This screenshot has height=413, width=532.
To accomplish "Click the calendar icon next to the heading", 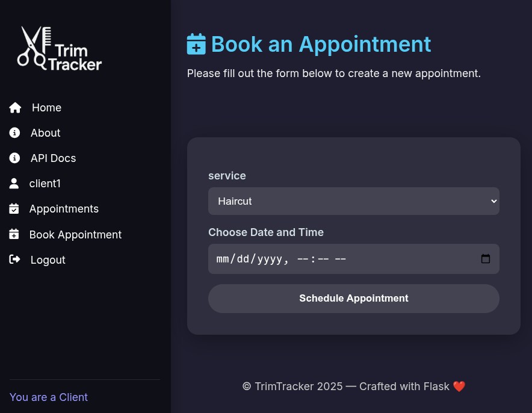I will [x=196, y=44].
